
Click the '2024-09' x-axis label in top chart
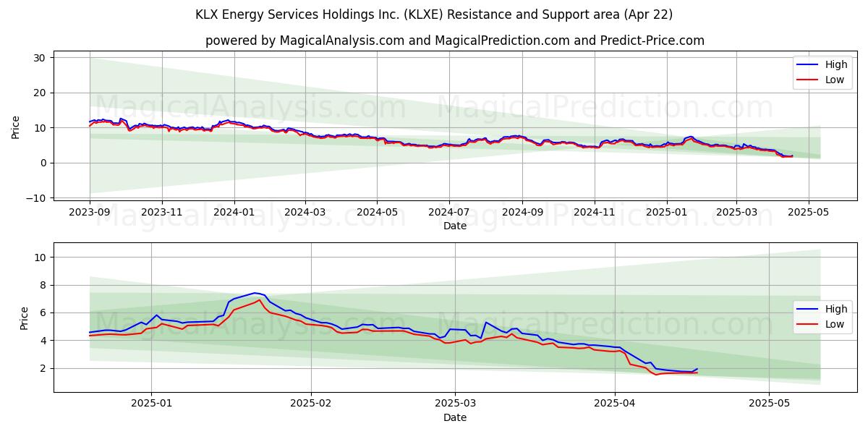point(522,213)
